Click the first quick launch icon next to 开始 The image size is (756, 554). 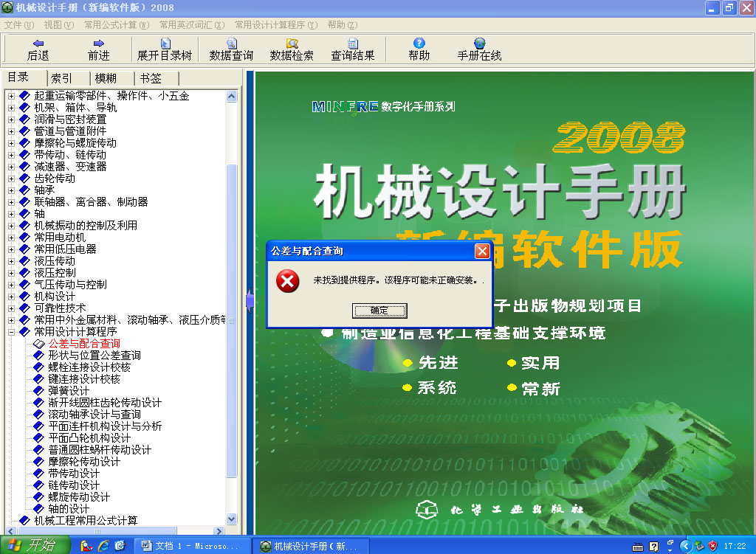coord(86,545)
